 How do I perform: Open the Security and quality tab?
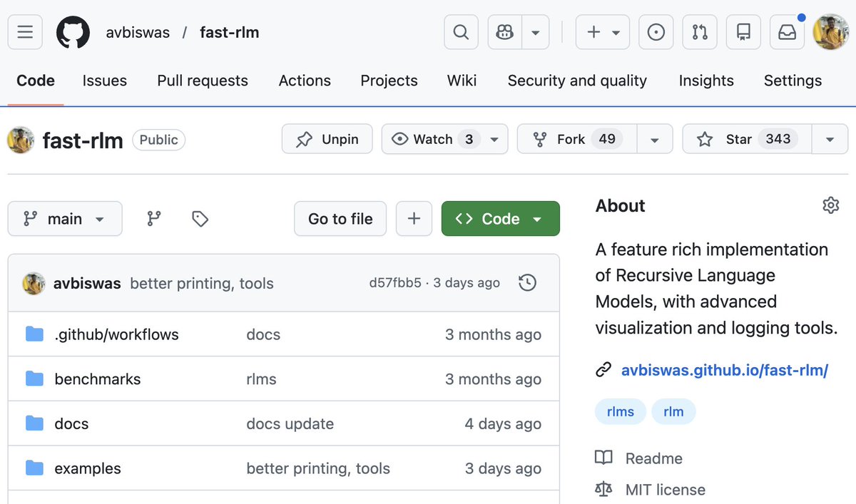(577, 81)
